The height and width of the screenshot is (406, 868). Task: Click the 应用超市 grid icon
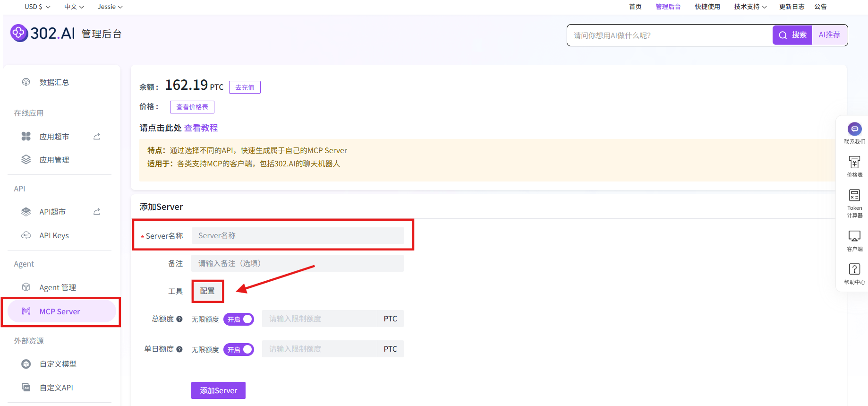(x=26, y=137)
